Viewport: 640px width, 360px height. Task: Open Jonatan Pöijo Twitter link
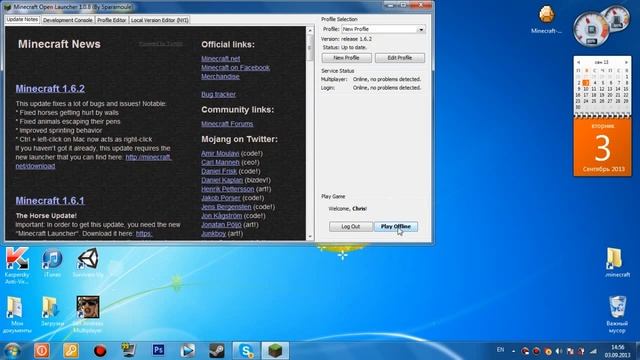(221, 225)
